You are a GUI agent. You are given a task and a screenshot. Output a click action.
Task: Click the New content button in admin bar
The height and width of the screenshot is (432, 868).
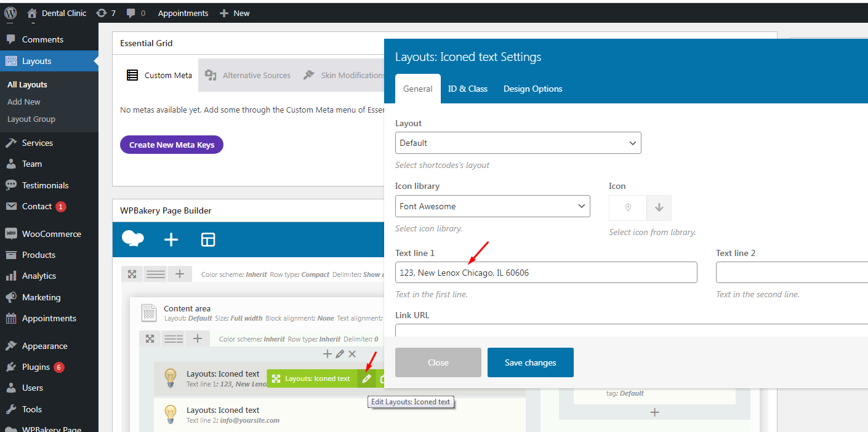235,13
